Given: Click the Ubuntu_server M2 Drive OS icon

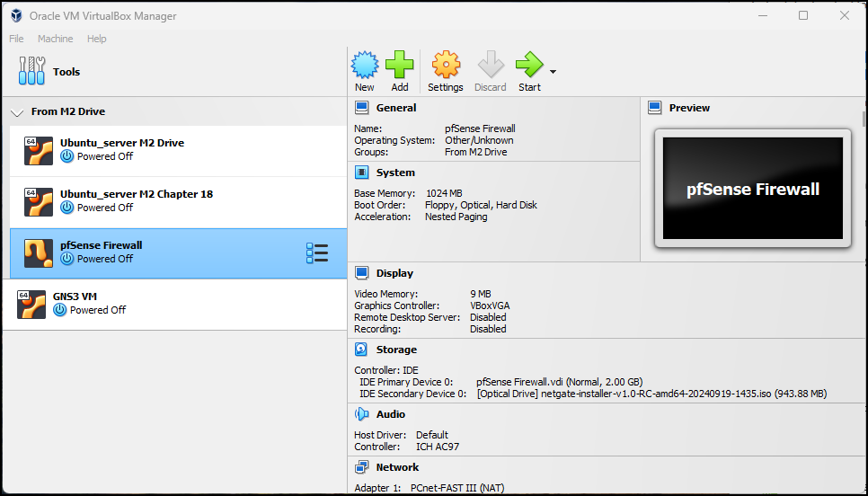Looking at the screenshot, I should pyautogui.click(x=39, y=151).
